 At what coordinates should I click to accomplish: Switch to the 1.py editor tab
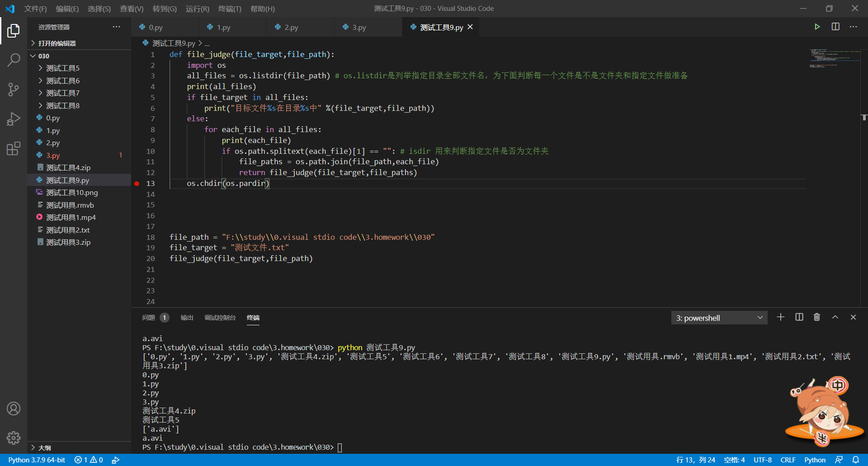pos(232,27)
